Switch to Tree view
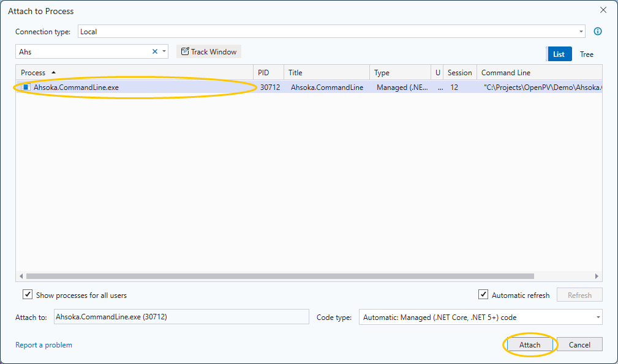The width and height of the screenshot is (618, 364). coord(587,54)
